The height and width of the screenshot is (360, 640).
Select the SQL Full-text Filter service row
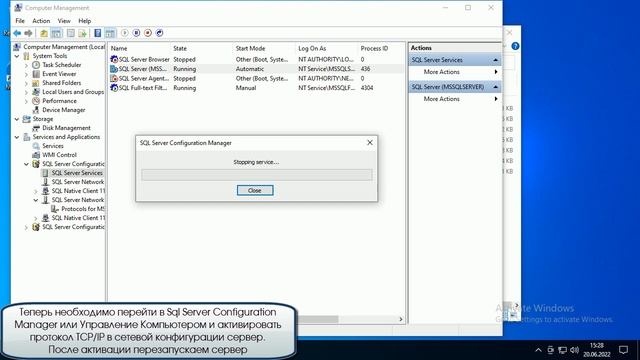[256, 88]
